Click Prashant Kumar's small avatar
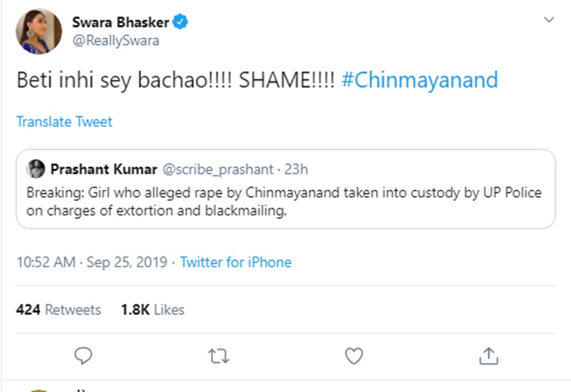Image resolution: width=571 pixels, height=392 pixels. [36, 168]
